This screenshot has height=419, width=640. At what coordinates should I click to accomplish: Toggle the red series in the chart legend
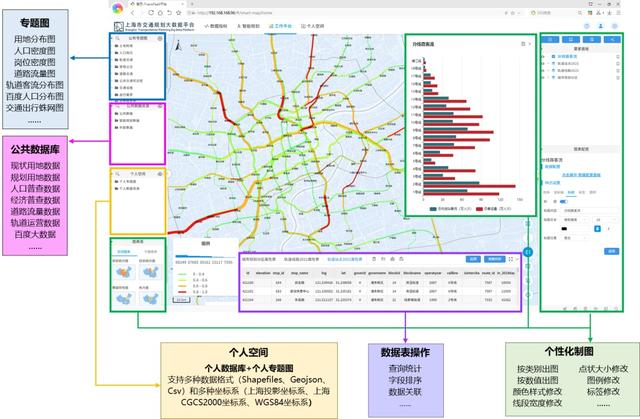pyautogui.click(x=493, y=209)
